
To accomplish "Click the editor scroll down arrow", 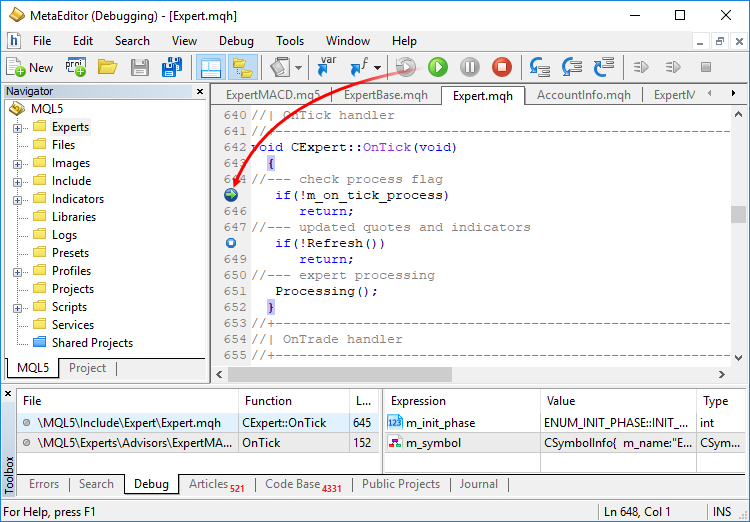I will (x=739, y=357).
